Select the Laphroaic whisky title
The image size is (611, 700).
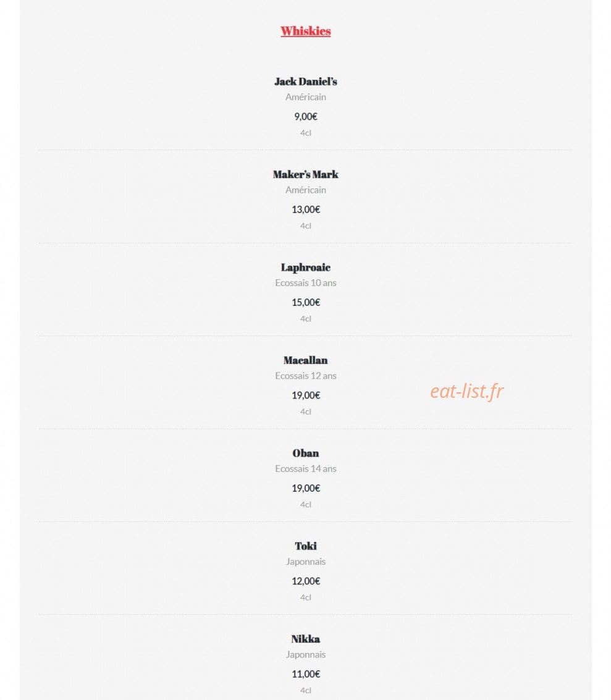[x=305, y=268]
